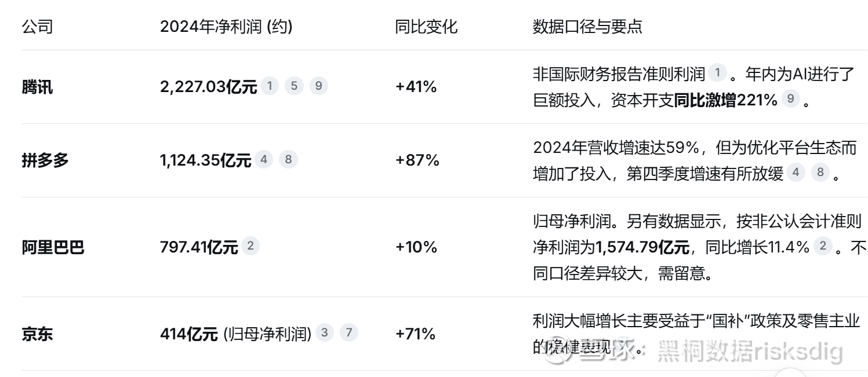Open citation 5 beside Tencent's net profit

coord(294,86)
